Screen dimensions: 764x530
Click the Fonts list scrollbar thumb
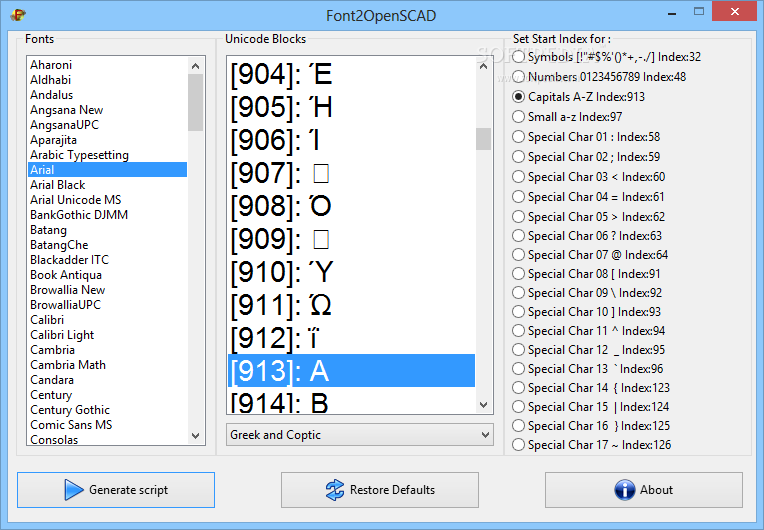click(x=195, y=102)
